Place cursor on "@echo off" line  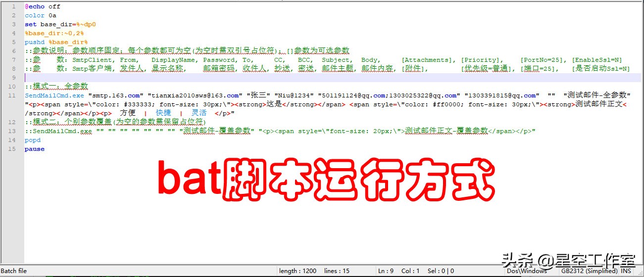(43, 7)
